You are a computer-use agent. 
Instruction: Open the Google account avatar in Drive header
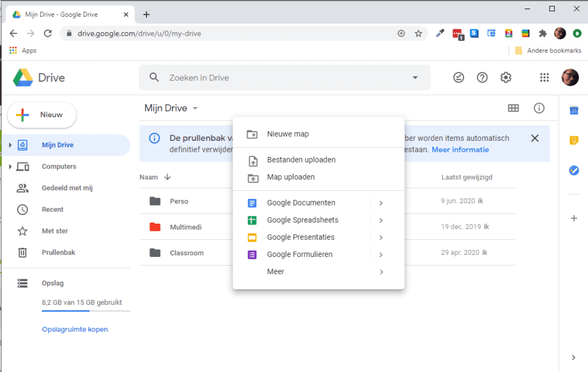[x=570, y=77]
